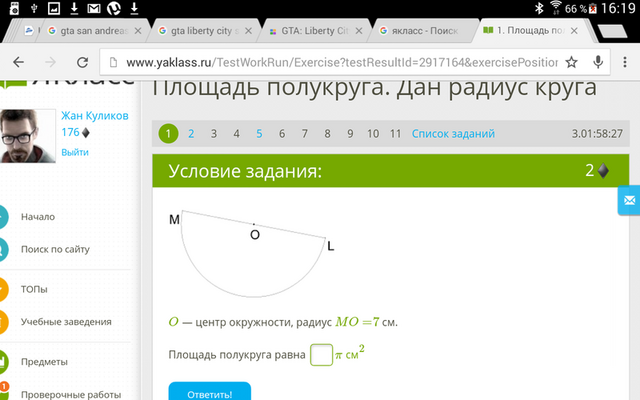Viewport: 640px width, 400px height.
Task: Open the Начало sidebar item
Action: [x=38, y=217]
